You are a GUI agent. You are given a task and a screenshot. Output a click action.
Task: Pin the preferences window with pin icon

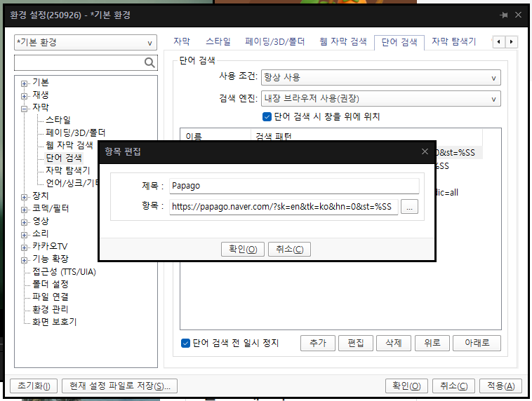(504, 15)
